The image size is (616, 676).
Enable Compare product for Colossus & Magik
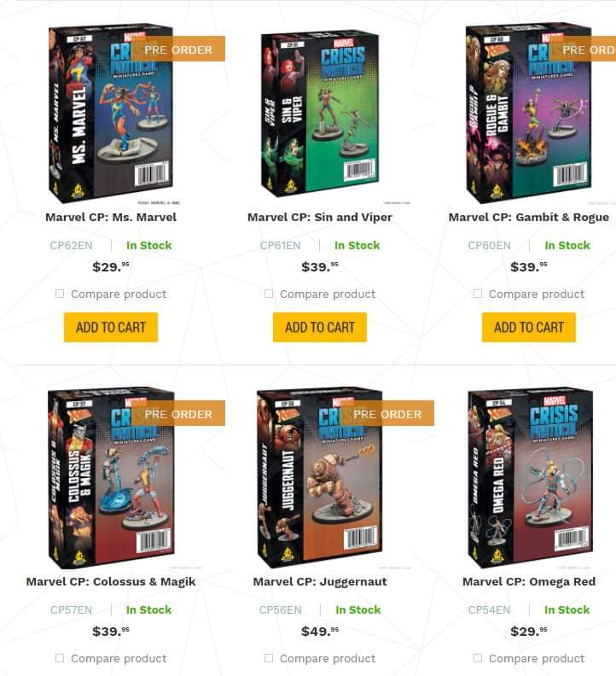click(x=60, y=658)
